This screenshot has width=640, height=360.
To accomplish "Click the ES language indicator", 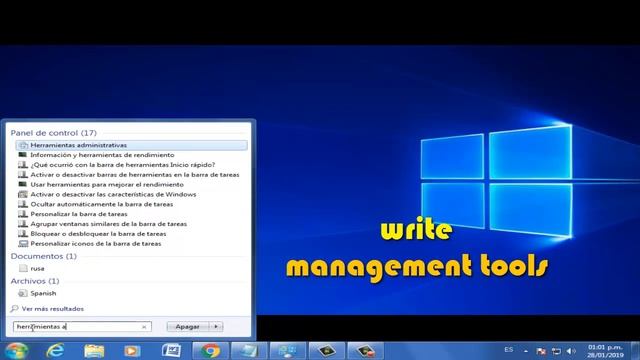I will click(509, 350).
